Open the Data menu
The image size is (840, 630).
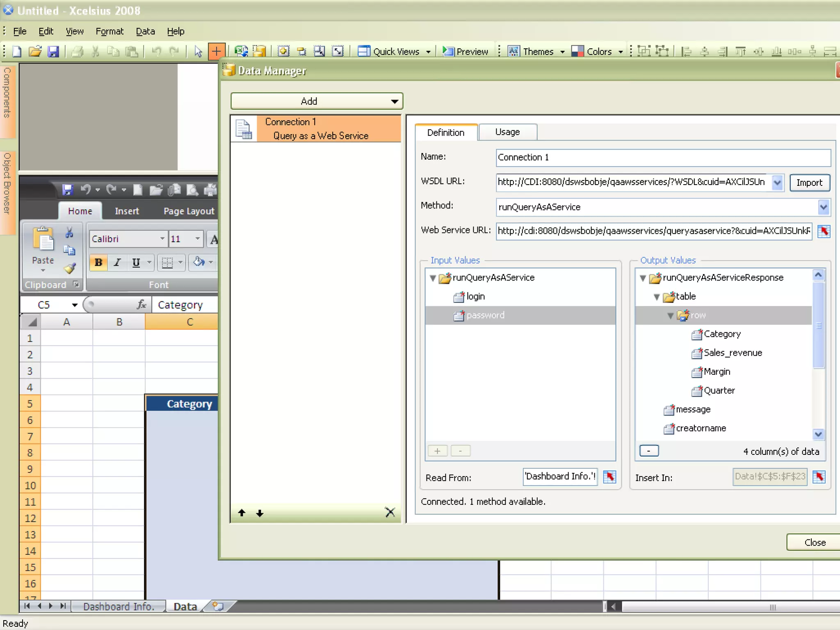pos(145,32)
